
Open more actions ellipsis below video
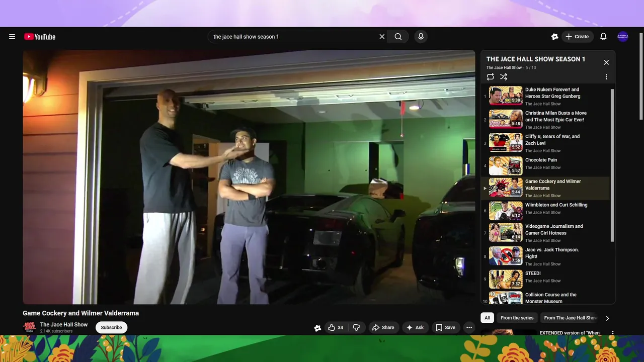click(x=469, y=327)
